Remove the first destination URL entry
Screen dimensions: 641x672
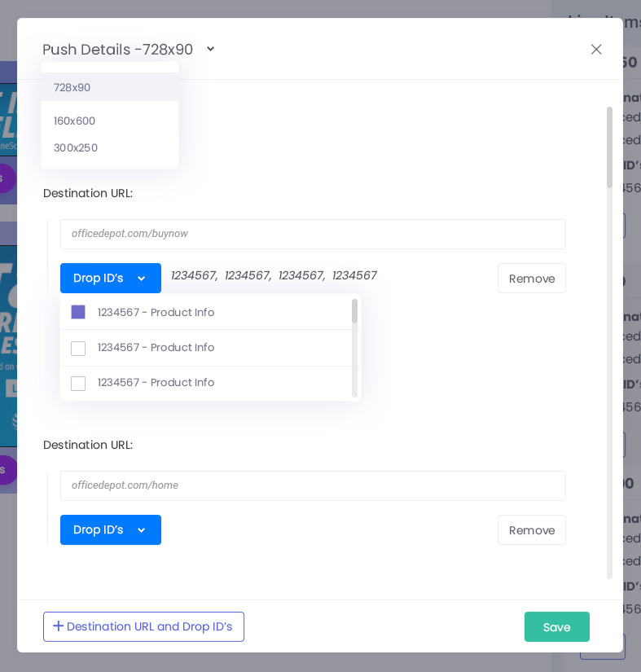(531, 279)
